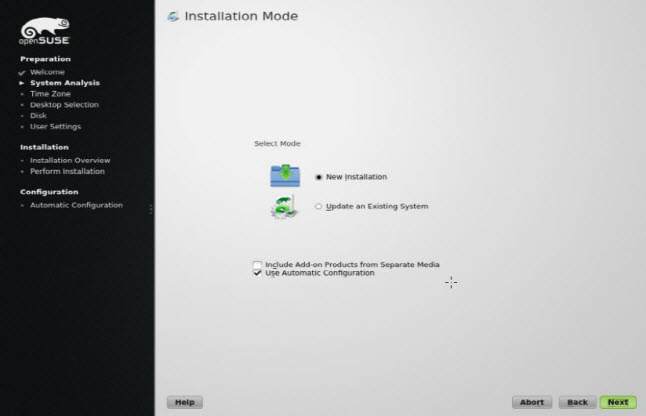646x416 pixels.
Task: Click the Welcome step in sidebar
Action: [47, 72]
